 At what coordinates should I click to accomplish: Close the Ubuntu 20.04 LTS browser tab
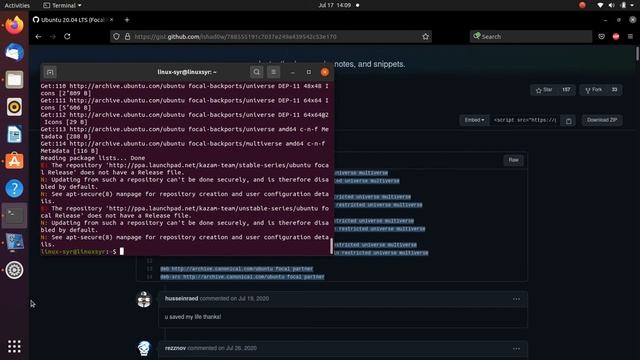(111, 20)
